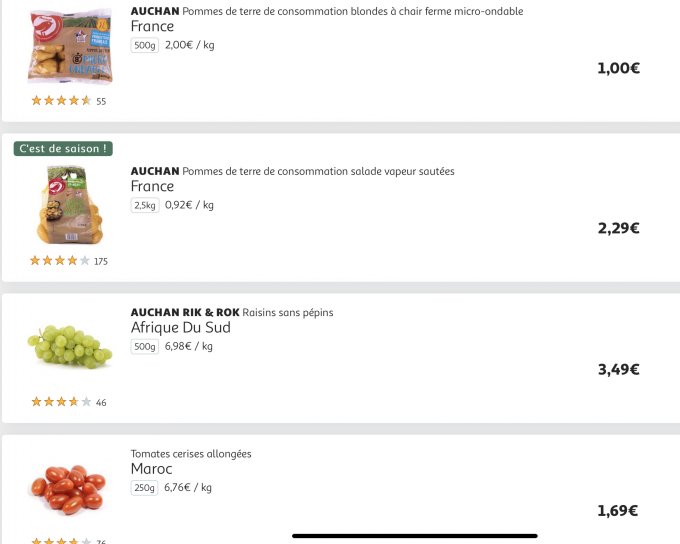Tap the "C'est de saison !" badge
Image resolution: width=680 pixels, height=544 pixels.
click(x=62, y=148)
